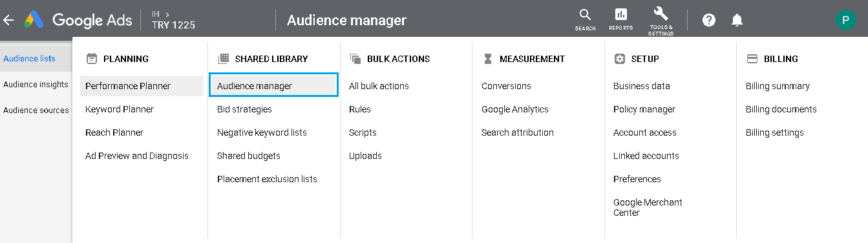This screenshot has width=868, height=243.
Task: Click the Planning section icon
Action: (91, 59)
